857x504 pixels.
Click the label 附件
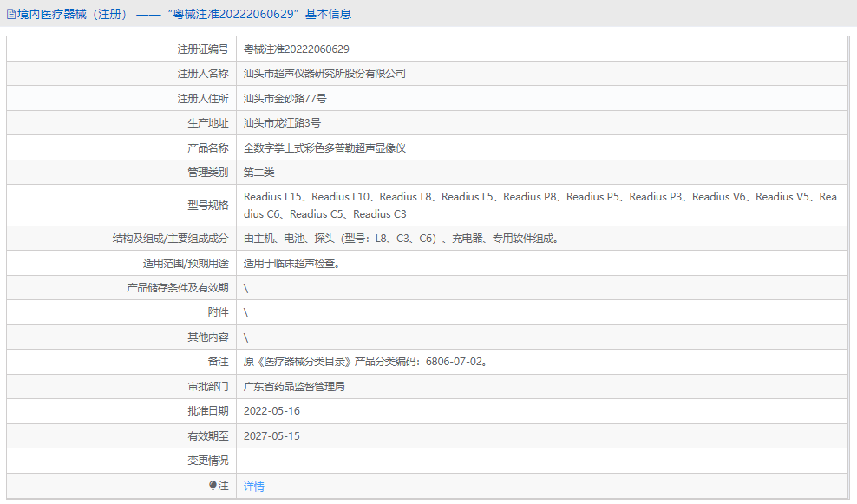pos(218,312)
